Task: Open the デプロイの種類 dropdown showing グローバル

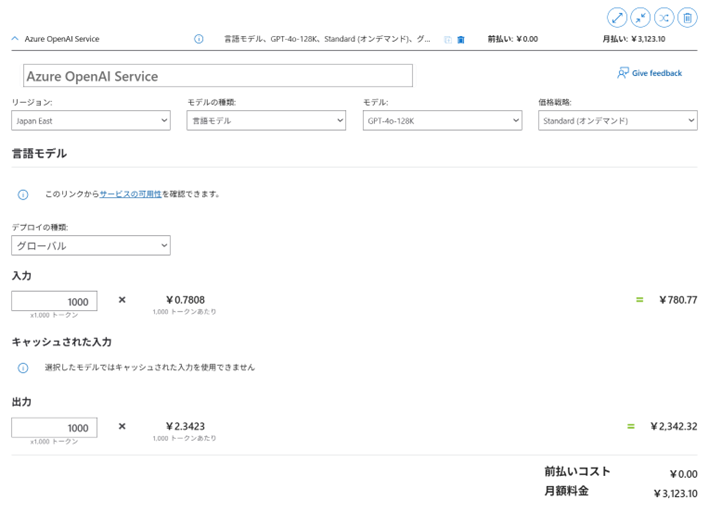Action: point(91,246)
